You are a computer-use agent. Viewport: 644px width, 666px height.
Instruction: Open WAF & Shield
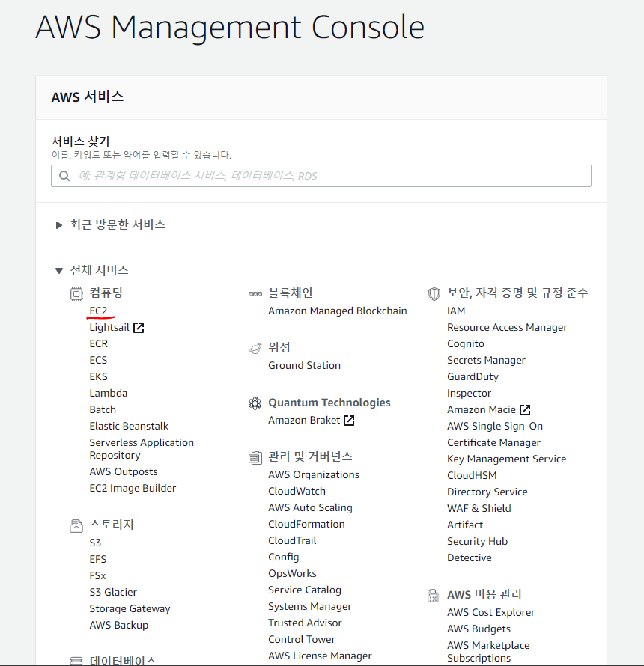tap(479, 509)
